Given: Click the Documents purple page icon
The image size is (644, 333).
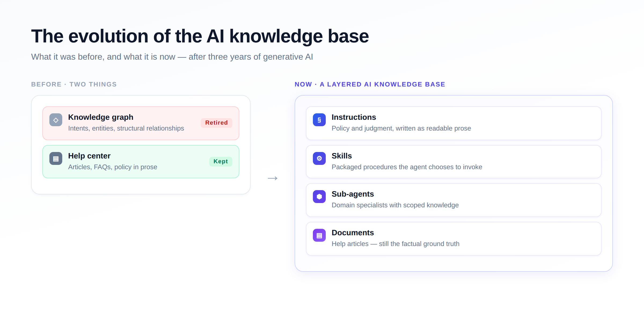Looking at the screenshot, I should [319, 235].
